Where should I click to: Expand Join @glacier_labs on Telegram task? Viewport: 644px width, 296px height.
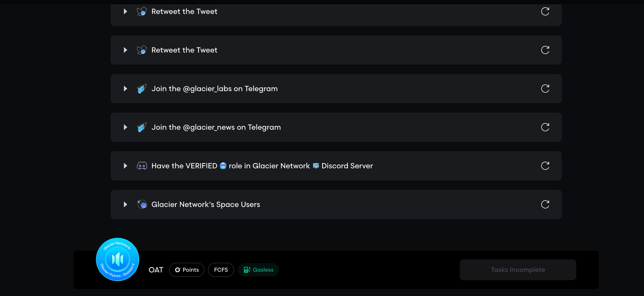(x=125, y=89)
